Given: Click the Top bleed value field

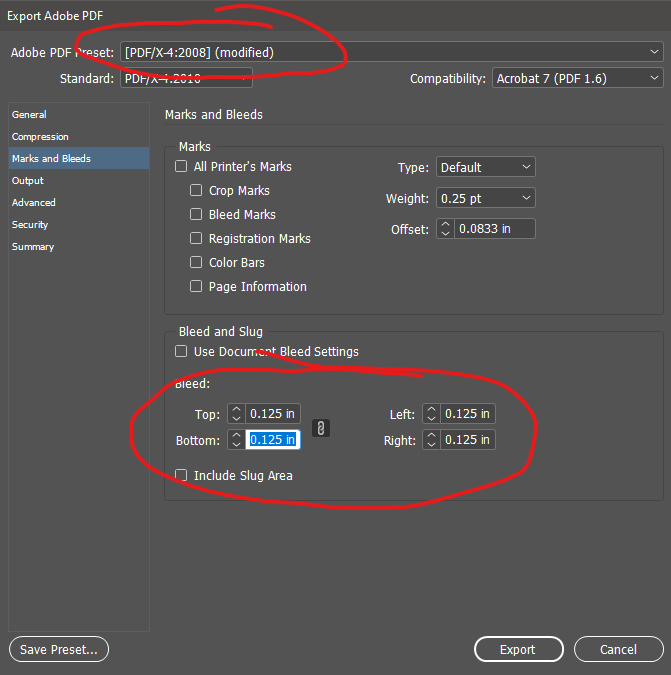Looking at the screenshot, I should click(x=272, y=414).
